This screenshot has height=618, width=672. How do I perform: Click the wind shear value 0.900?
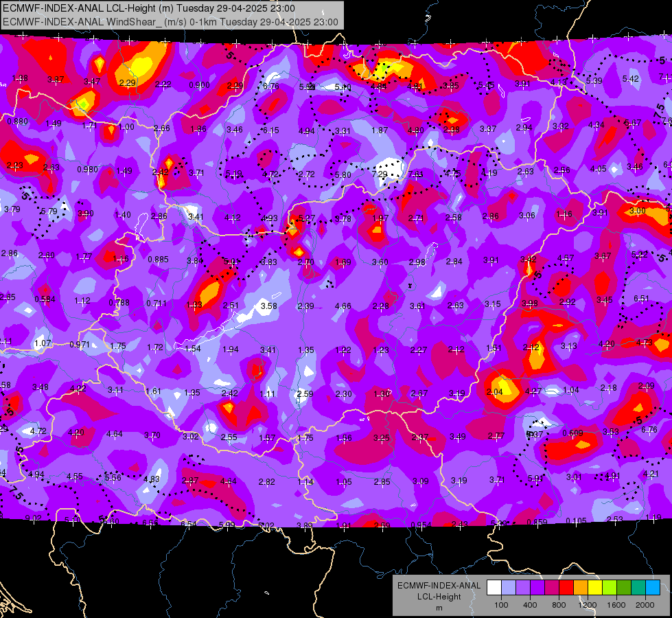tap(199, 85)
